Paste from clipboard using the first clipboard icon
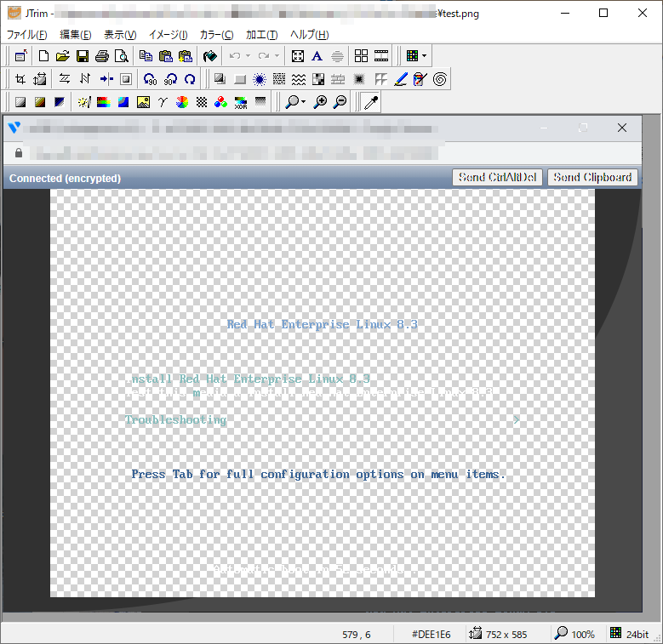663x644 pixels. point(165,56)
